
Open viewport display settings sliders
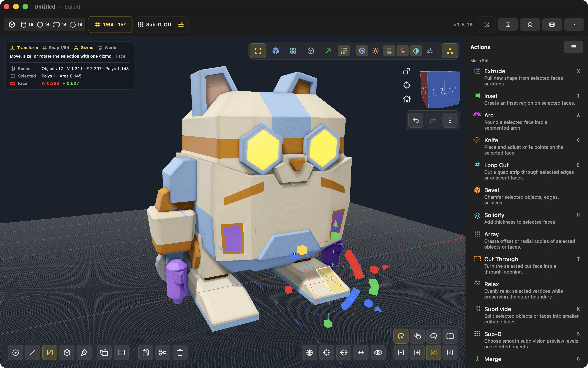[430, 51]
